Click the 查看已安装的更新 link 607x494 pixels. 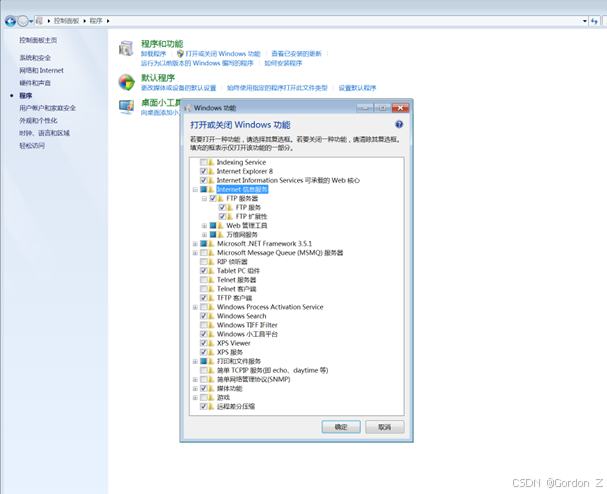click(296, 54)
